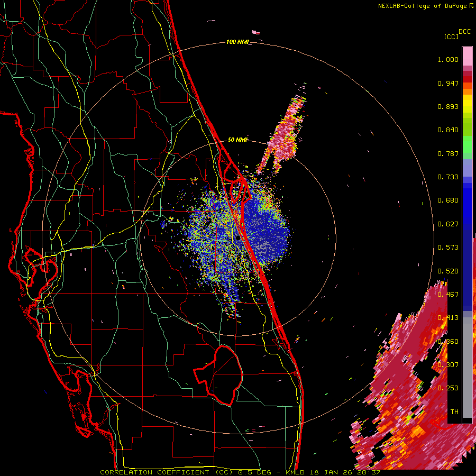The width and height of the screenshot is (476, 476).
Task: Click the "0.360" scale value
Action: [x=448, y=342]
